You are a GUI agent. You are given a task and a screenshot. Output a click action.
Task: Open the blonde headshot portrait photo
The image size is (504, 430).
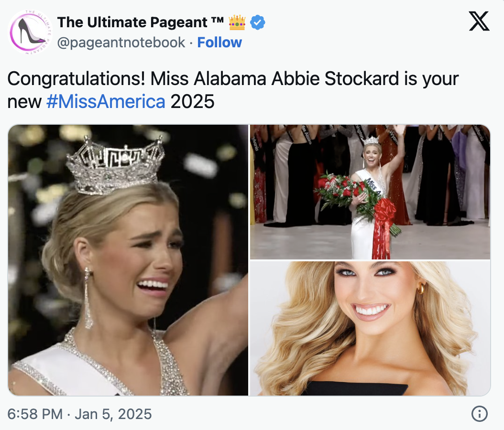click(x=370, y=328)
